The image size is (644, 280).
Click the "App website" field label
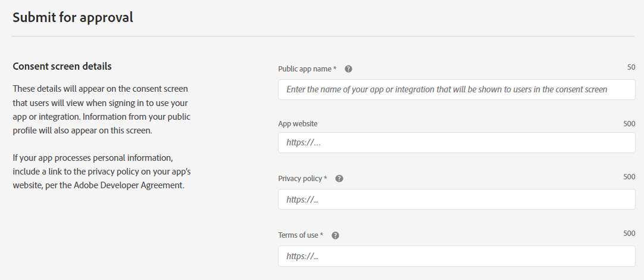point(298,124)
